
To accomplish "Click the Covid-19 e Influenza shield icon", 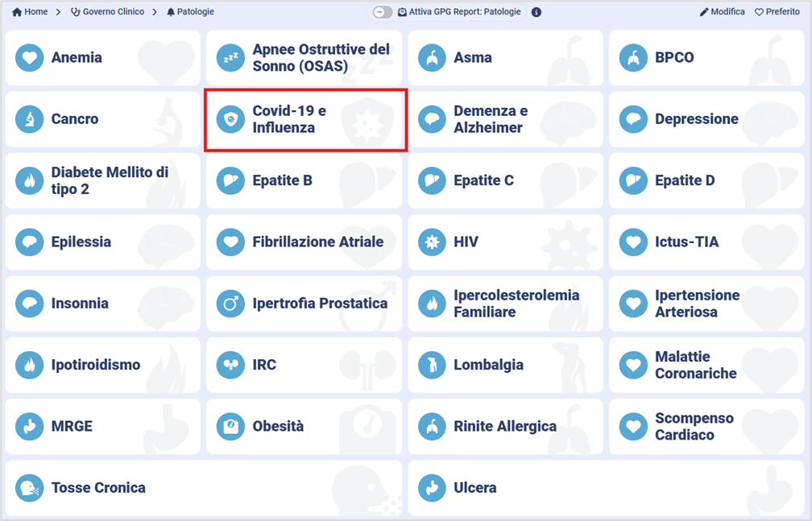I will point(231,119).
